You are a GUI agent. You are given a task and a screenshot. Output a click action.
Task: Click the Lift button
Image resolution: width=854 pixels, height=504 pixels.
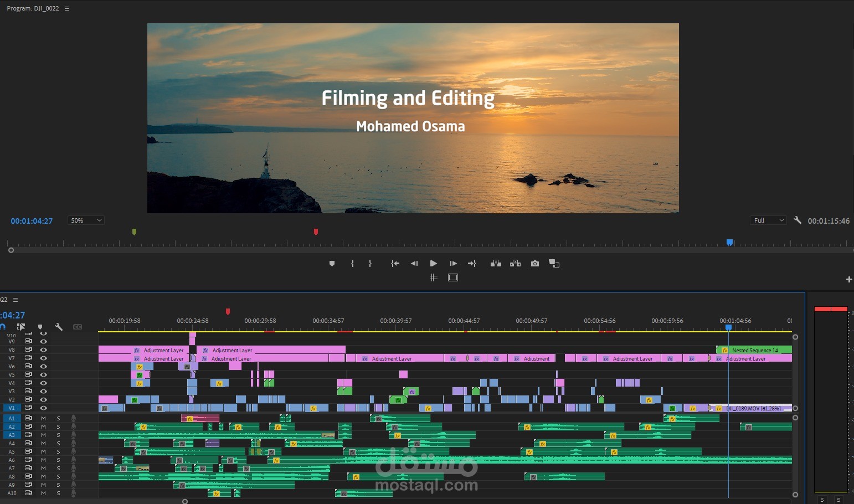[496, 264]
